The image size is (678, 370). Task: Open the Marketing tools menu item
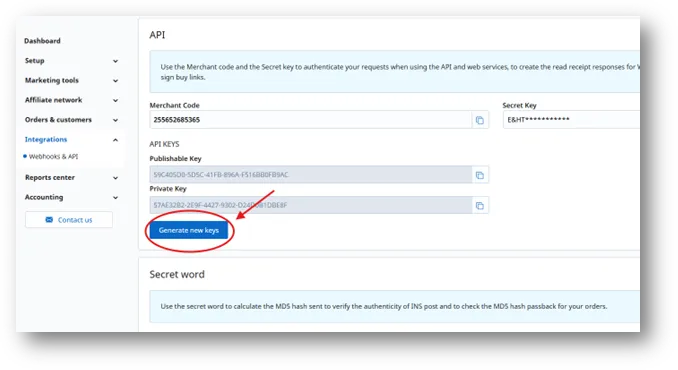pos(51,80)
